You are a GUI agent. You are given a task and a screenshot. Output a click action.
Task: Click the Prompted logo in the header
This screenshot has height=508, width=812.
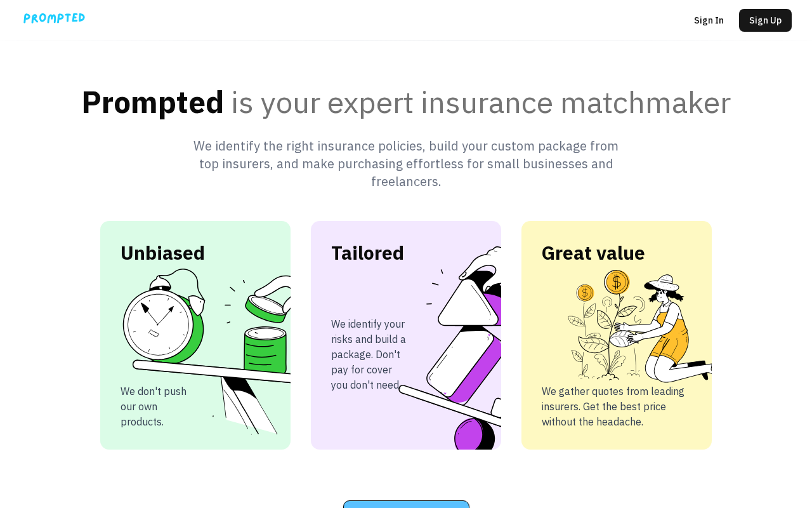54,18
